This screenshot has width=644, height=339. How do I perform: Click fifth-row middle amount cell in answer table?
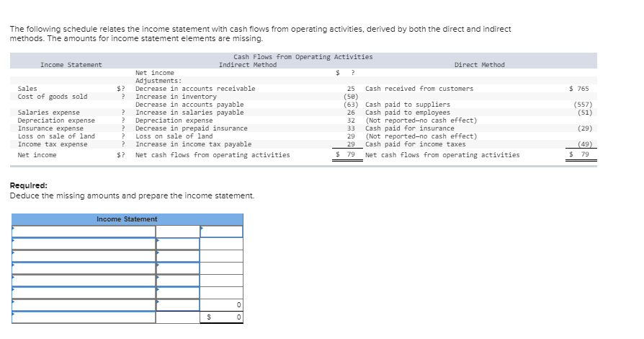[x=178, y=281]
